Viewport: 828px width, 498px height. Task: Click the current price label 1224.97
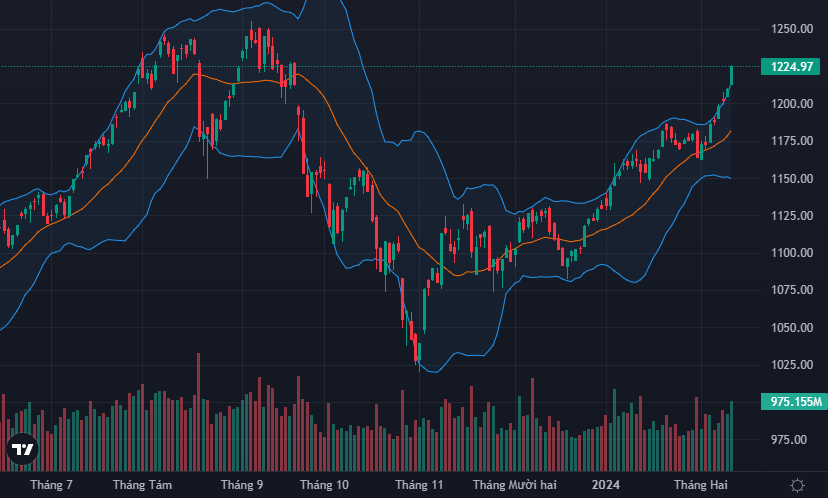790,67
